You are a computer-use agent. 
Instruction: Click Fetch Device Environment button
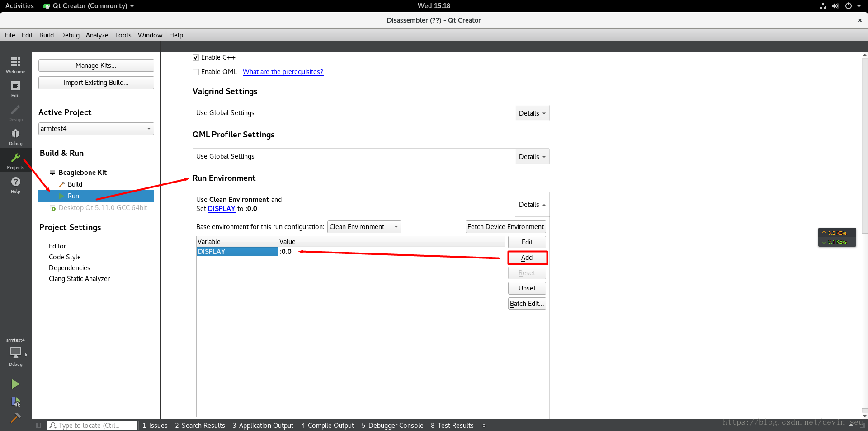(505, 227)
